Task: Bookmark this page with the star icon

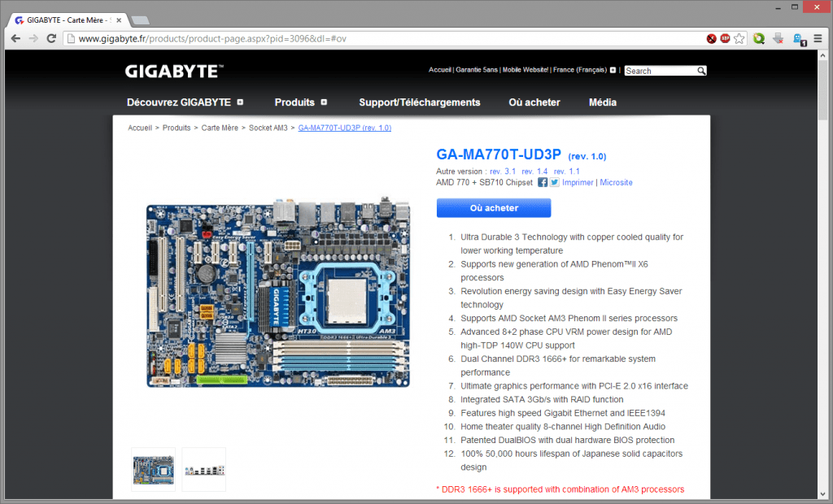Action: 739,38
